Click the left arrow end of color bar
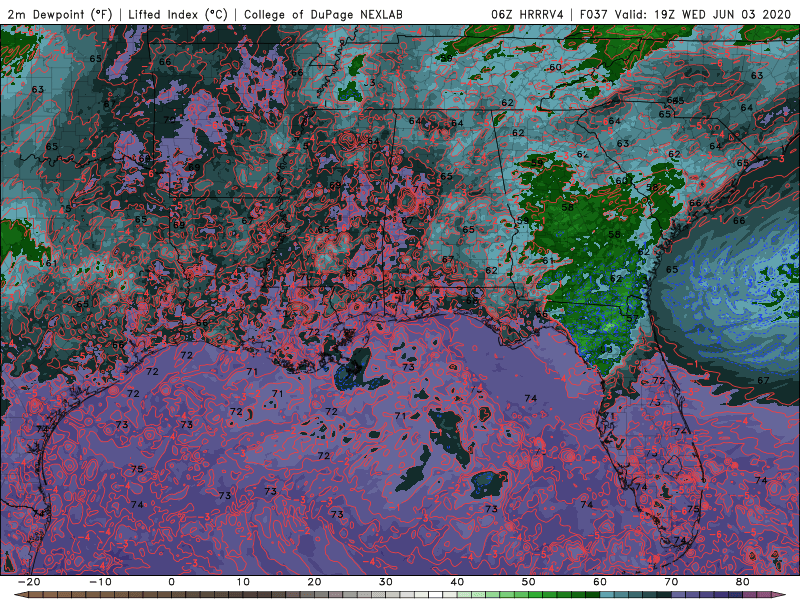This screenshot has height=600, width=800. 20,595
